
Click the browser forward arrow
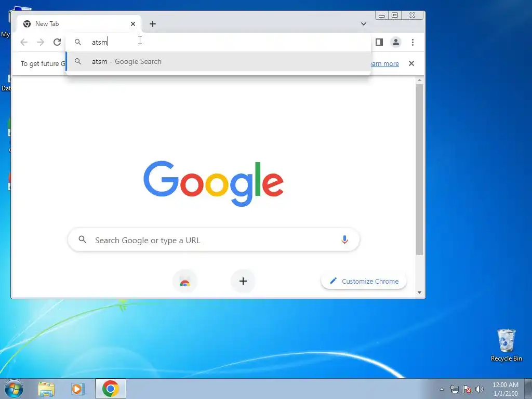pyautogui.click(x=41, y=42)
